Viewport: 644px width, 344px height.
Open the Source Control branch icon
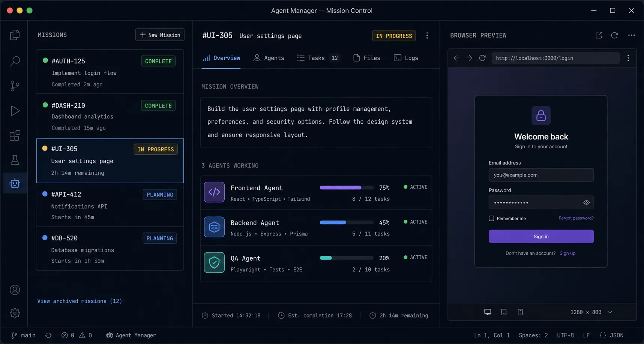point(15,86)
